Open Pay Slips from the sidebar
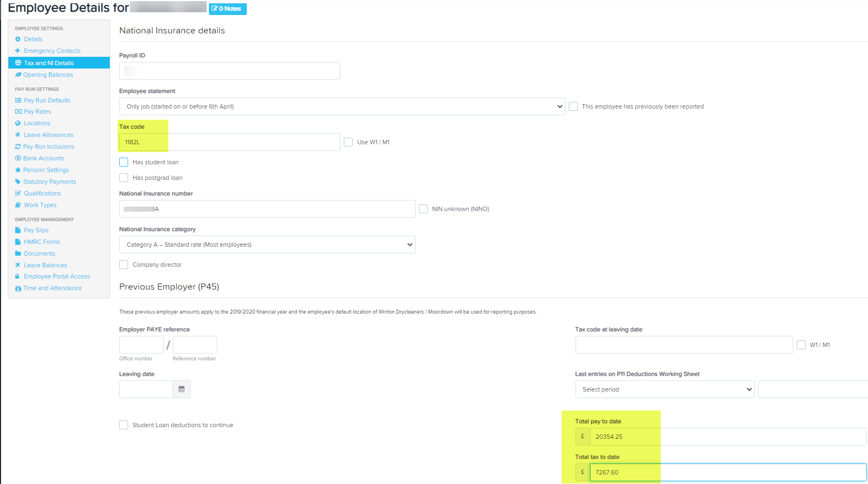The height and width of the screenshot is (484, 868). pos(36,229)
